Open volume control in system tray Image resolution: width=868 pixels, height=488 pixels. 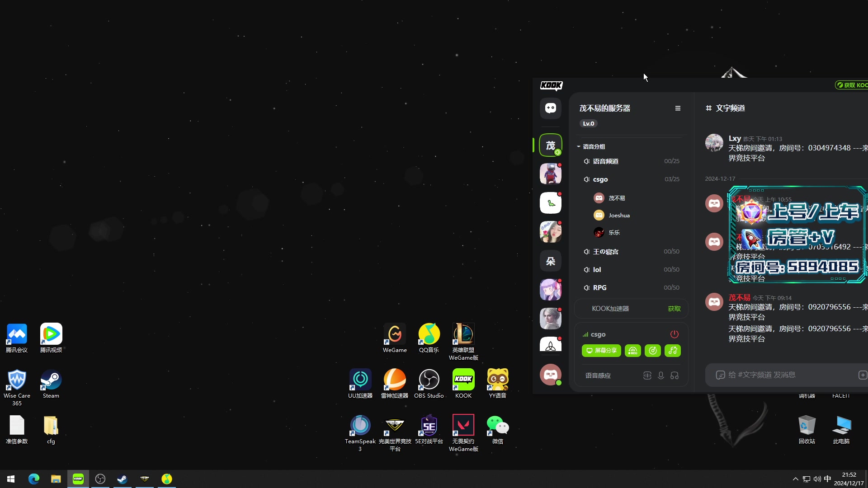pyautogui.click(x=817, y=479)
